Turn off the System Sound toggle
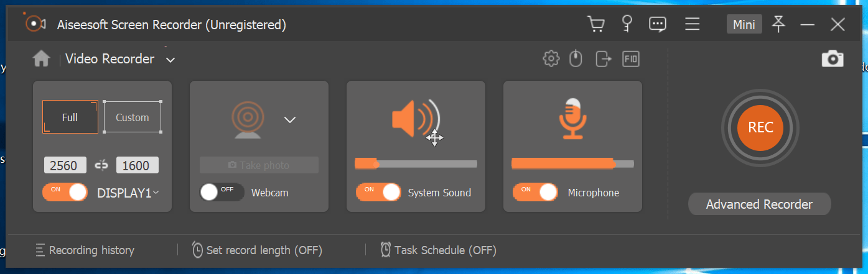This screenshot has height=274, width=868. [379, 192]
